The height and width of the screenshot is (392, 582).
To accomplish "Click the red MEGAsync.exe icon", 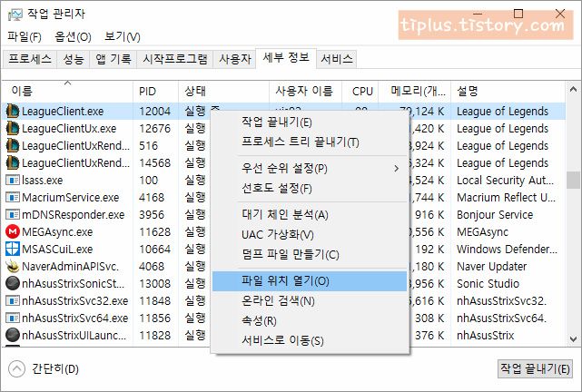I will tap(13, 231).
